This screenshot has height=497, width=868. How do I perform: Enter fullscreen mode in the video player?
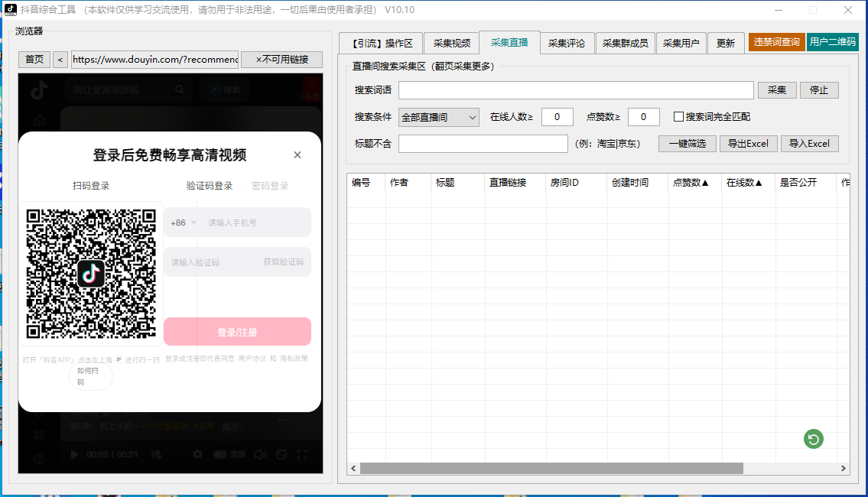(x=303, y=454)
